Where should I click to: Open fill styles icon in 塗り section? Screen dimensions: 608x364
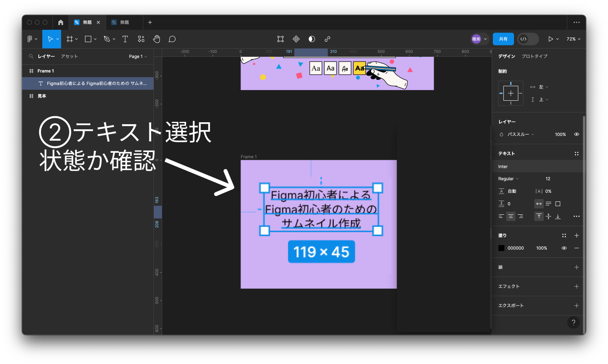tap(564, 235)
